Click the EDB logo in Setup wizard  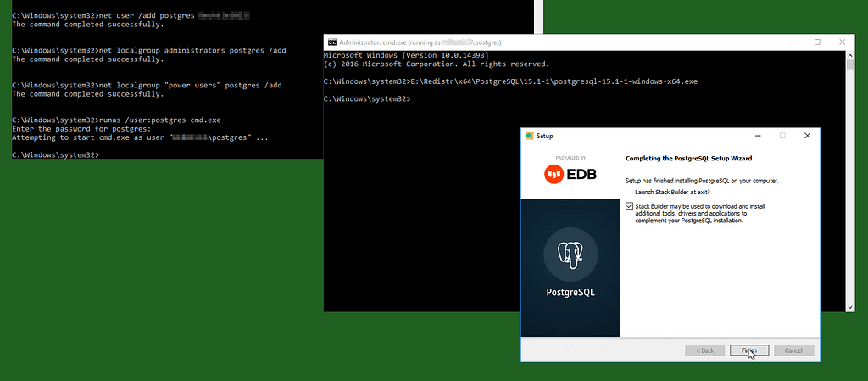pos(570,175)
